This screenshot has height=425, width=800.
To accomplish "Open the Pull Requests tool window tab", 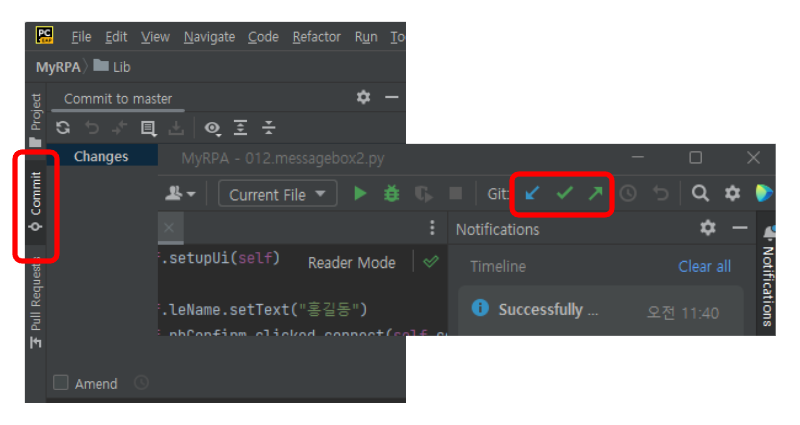I will point(35,302).
